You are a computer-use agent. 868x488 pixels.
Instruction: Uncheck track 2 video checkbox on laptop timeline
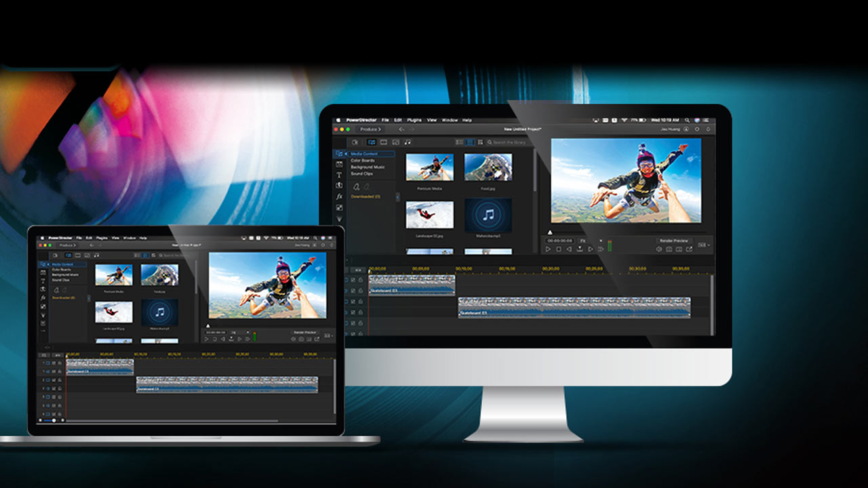pos(53,381)
